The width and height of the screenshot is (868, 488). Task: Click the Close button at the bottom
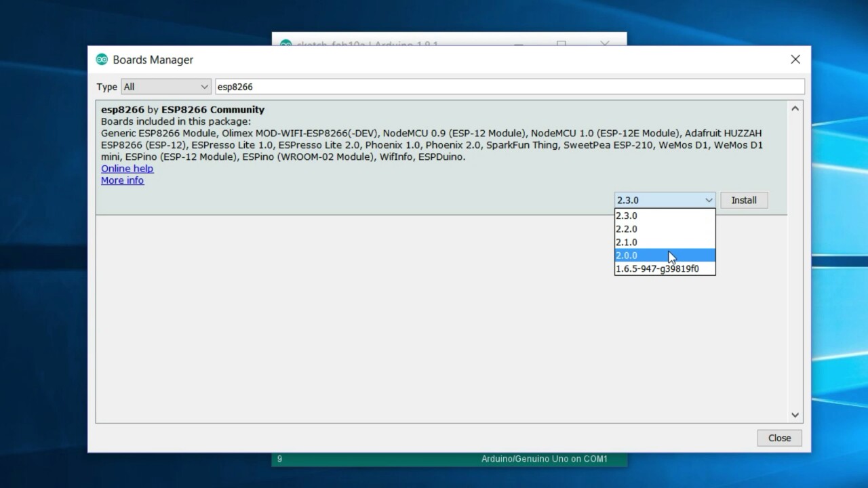click(779, 438)
